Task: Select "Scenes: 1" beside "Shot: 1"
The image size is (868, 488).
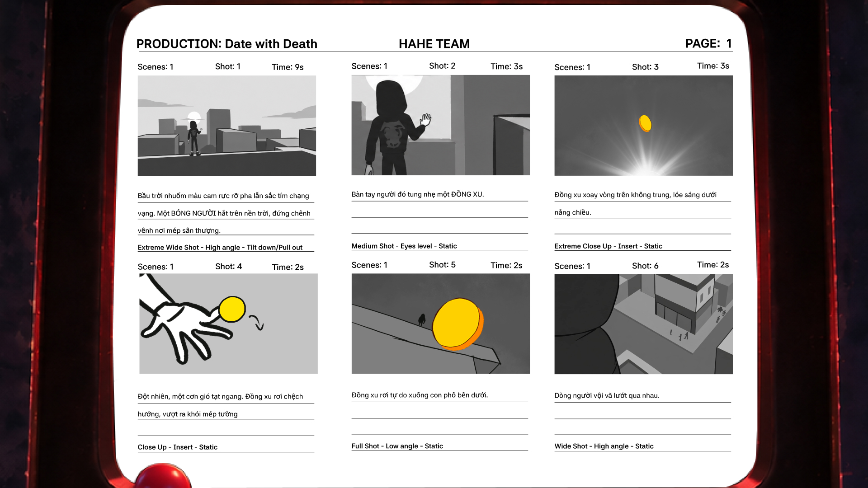Action: [x=156, y=67]
